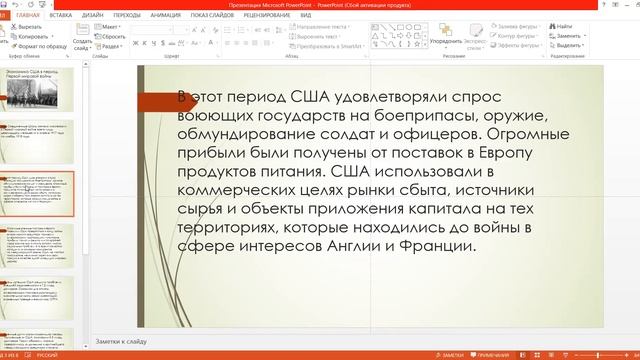
Task: Open the font name combo box
Action: (151, 30)
